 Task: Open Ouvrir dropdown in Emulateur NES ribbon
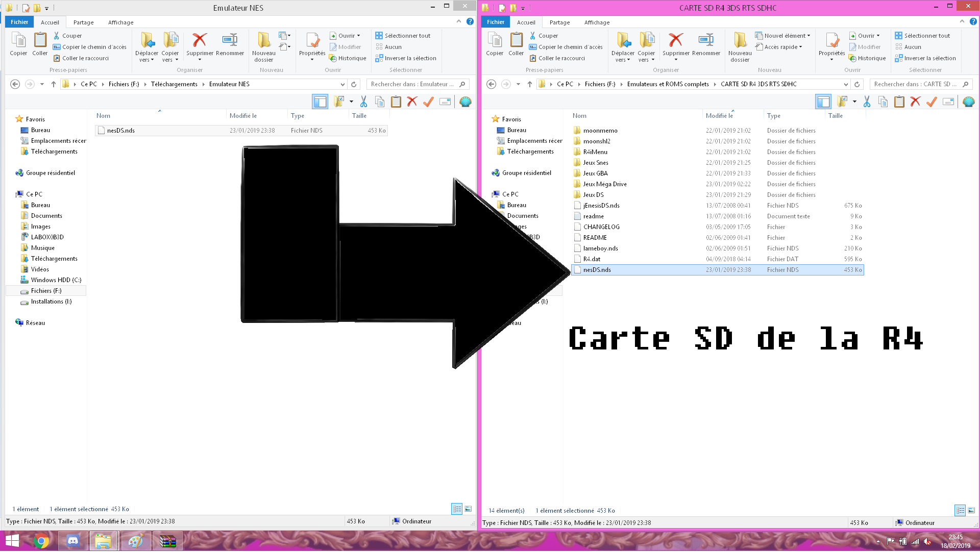point(345,36)
